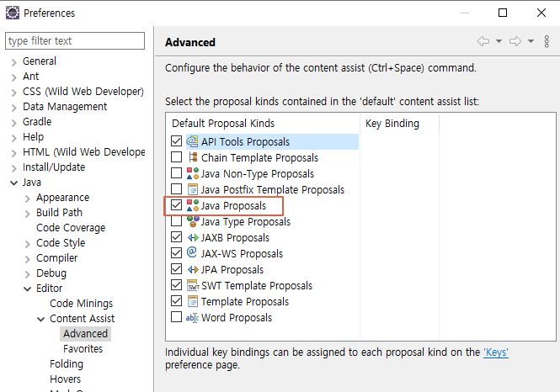The image size is (560, 392).
Task: Expand the Code Style tree node
Action: [x=27, y=243]
